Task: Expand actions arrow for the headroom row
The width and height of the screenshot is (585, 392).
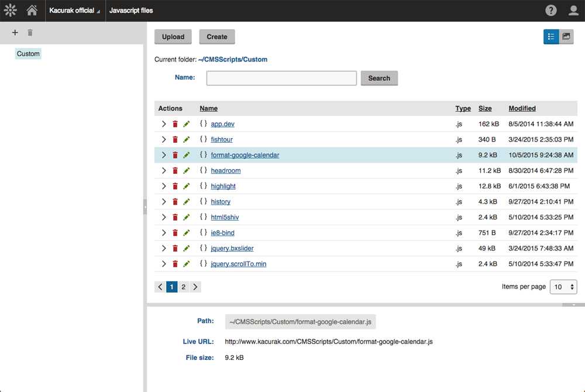Action: [164, 170]
